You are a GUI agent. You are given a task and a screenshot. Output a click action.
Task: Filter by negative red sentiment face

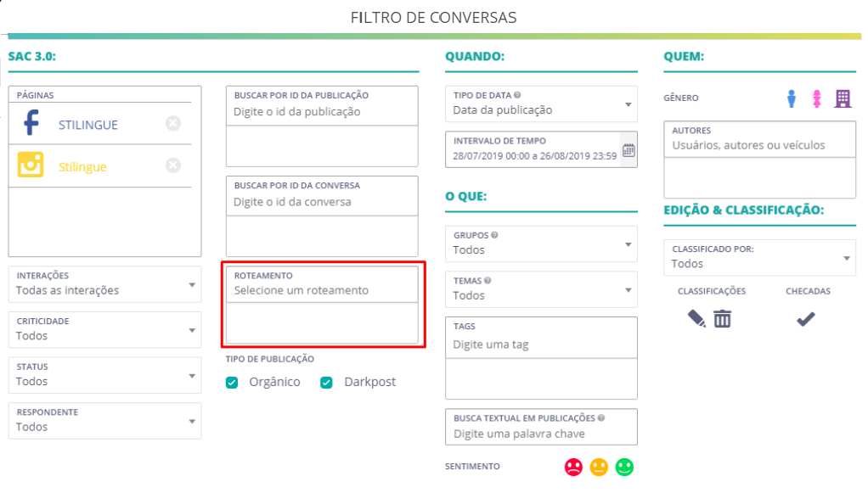pyautogui.click(x=573, y=467)
